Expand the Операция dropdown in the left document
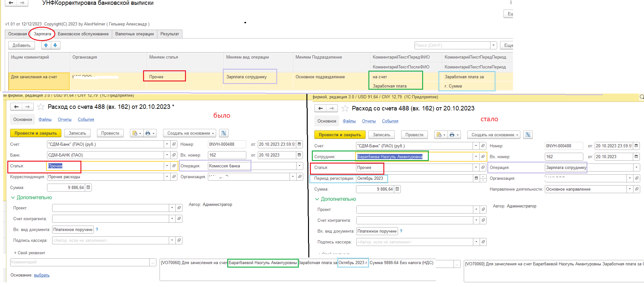The image size is (644, 287). 299,166
